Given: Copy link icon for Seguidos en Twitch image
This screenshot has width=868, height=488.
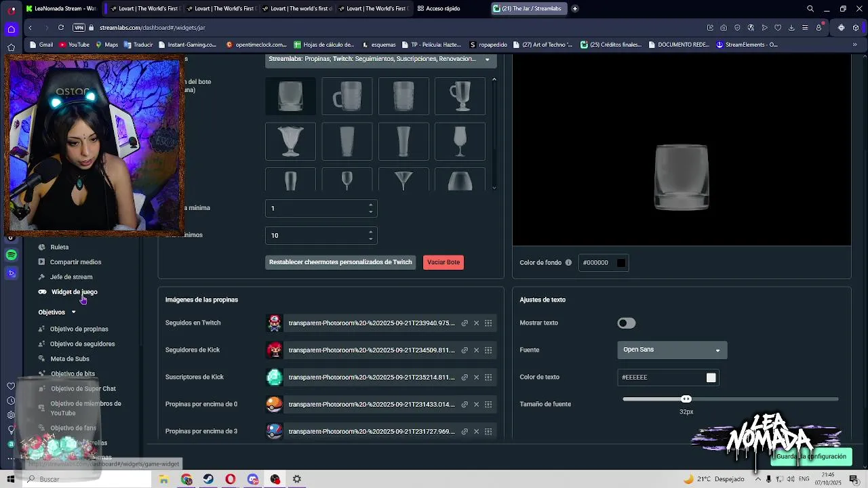Looking at the screenshot, I should pos(465,323).
